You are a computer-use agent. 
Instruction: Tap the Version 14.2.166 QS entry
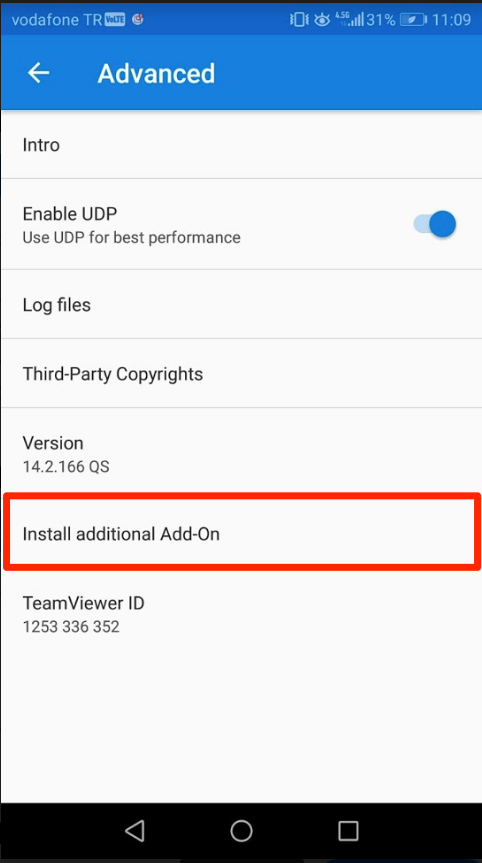[241, 454]
